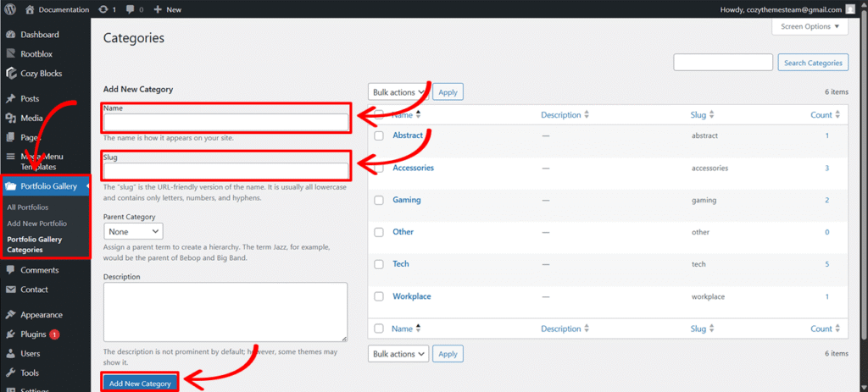Select the Workplace row checkbox

click(379, 297)
